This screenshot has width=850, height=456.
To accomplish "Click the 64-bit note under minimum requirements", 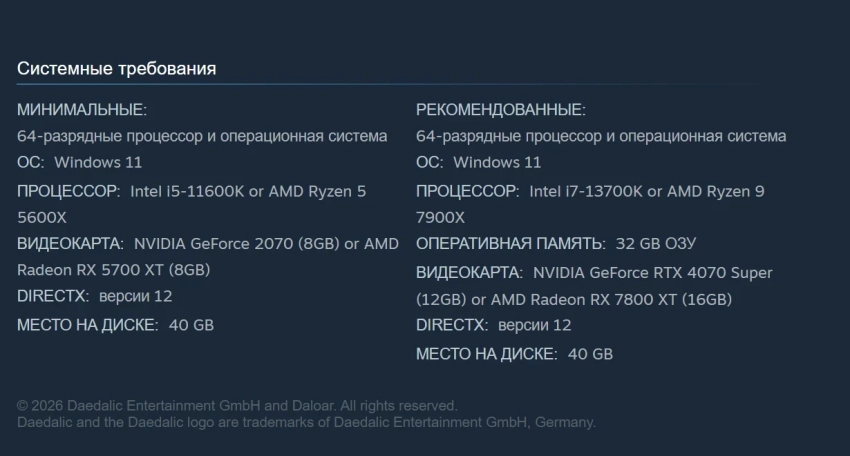I will click(202, 136).
